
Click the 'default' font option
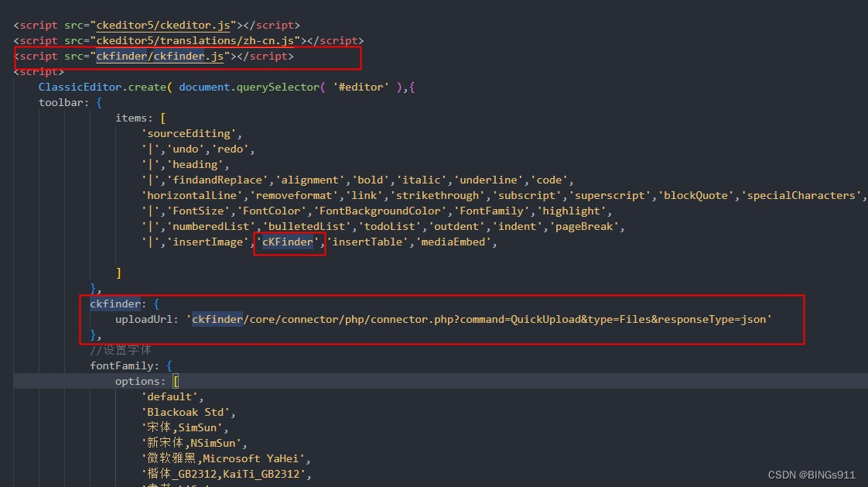pos(169,396)
